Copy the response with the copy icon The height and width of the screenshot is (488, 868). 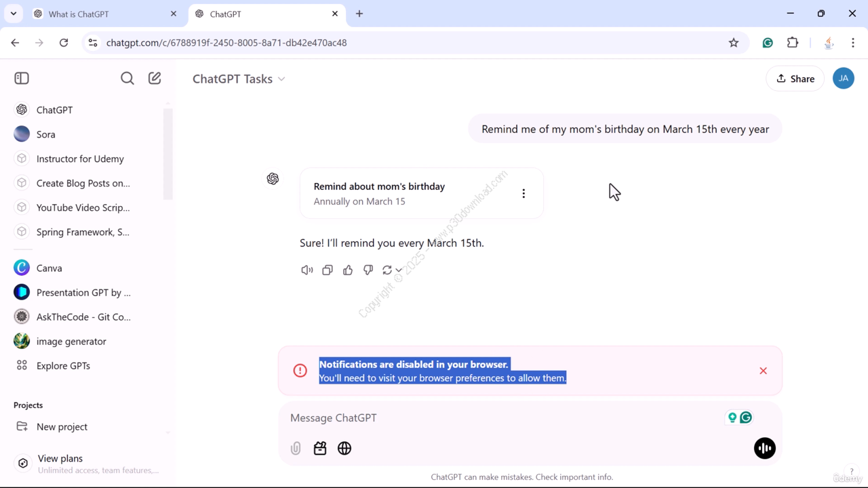328,270
